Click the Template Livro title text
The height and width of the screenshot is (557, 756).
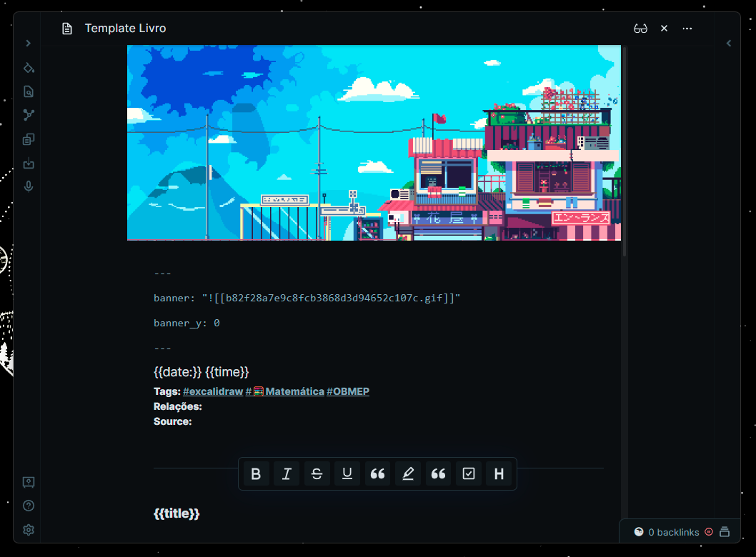pyautogui.click(x=125, y=29)
